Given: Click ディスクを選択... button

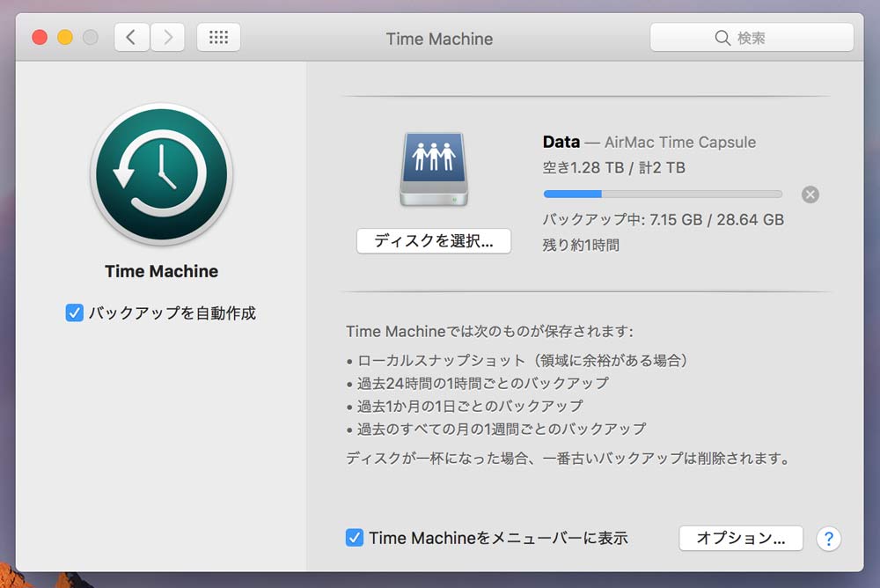Looking at the screenshot, I should pos(434,241).
